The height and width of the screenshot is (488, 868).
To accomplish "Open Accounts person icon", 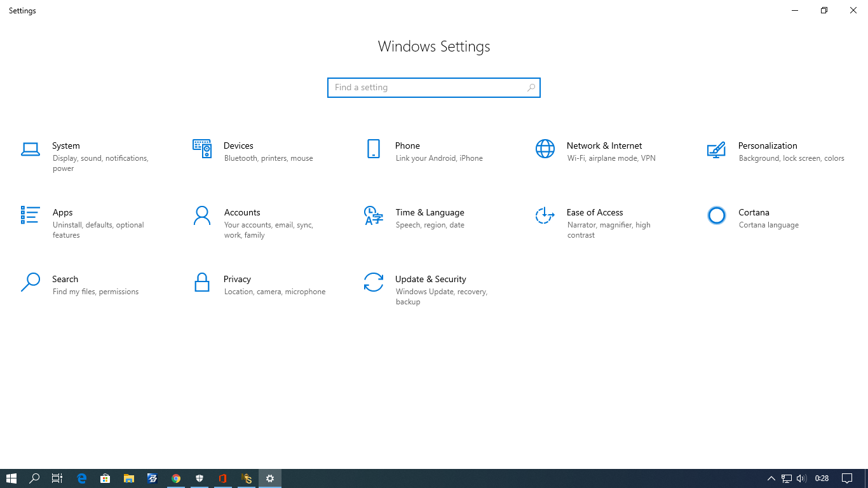I will (x=202, y=215).
